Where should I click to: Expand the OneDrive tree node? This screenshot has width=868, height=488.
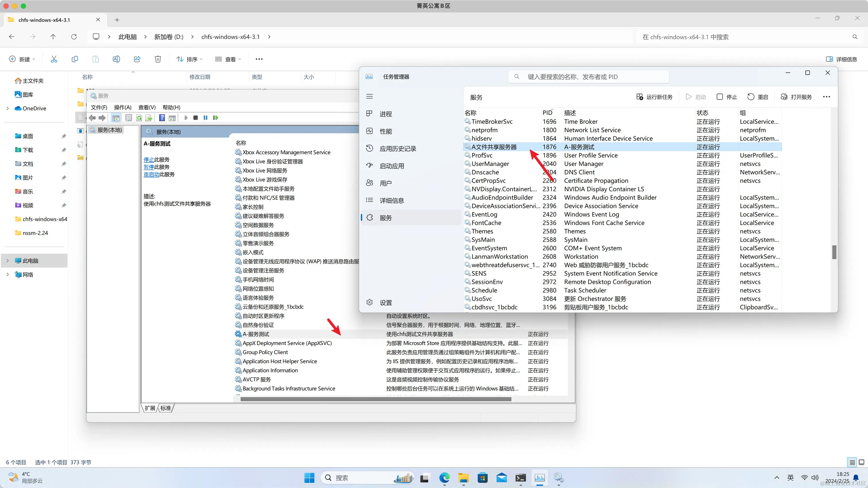(8, 108)
